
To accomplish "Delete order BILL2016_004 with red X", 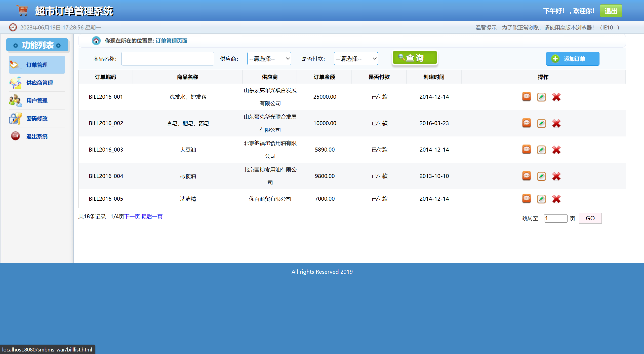I will (x=556, y=176).
